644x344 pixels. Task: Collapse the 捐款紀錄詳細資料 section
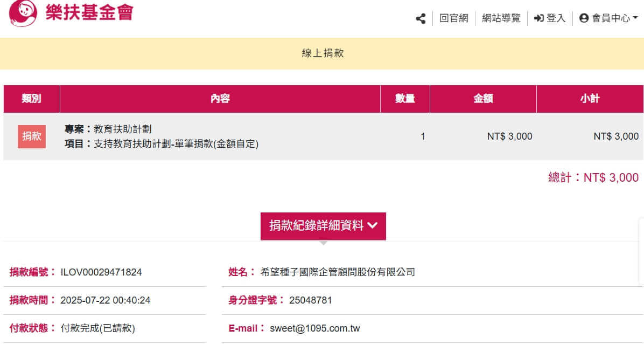(323, 226)
